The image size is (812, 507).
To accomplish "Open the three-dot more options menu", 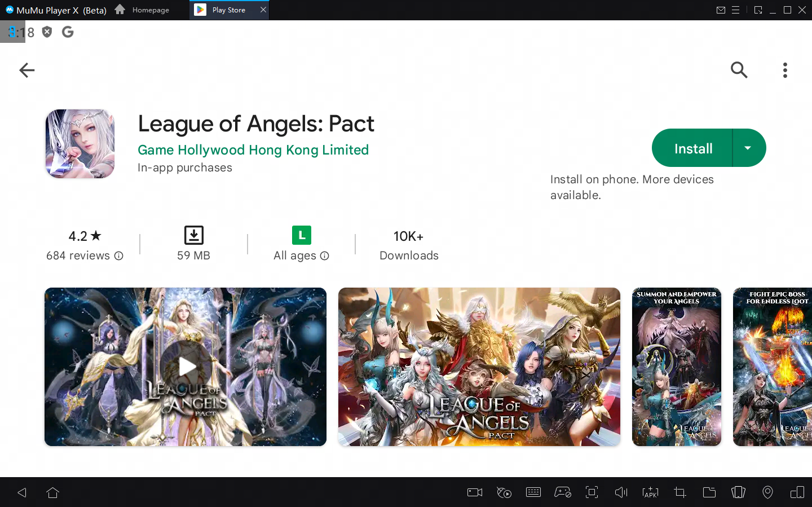I will pyautogui.click(x=785, y=70).
